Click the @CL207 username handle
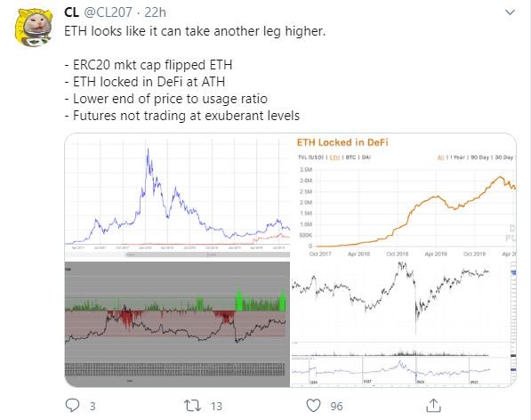Screen dimensions: 531x420 tap(108, 12)
